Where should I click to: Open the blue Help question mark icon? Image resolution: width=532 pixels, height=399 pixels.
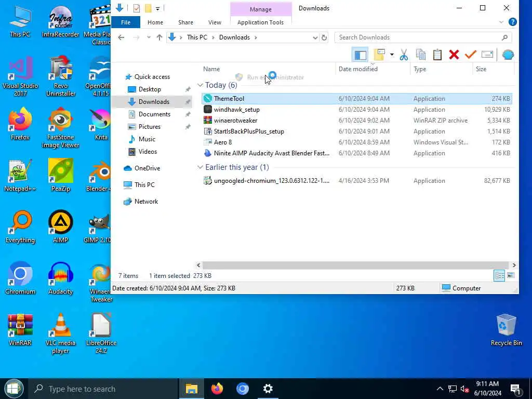513,22
